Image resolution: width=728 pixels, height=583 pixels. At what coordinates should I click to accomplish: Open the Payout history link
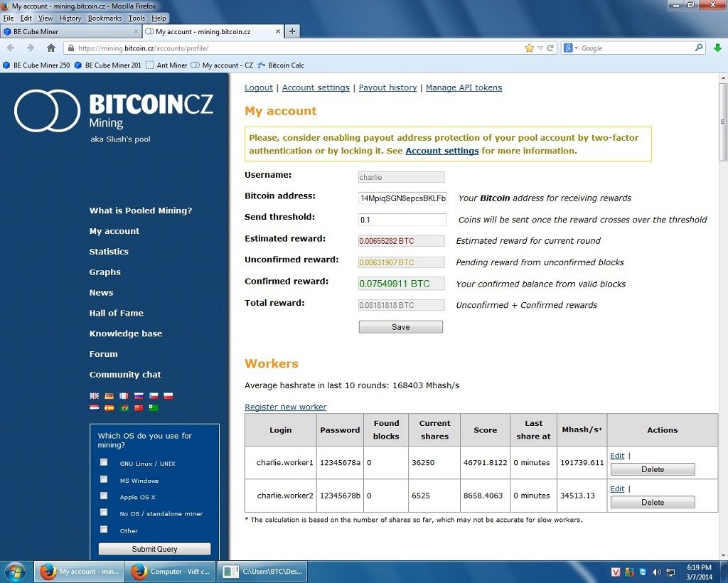click(387, 87)
